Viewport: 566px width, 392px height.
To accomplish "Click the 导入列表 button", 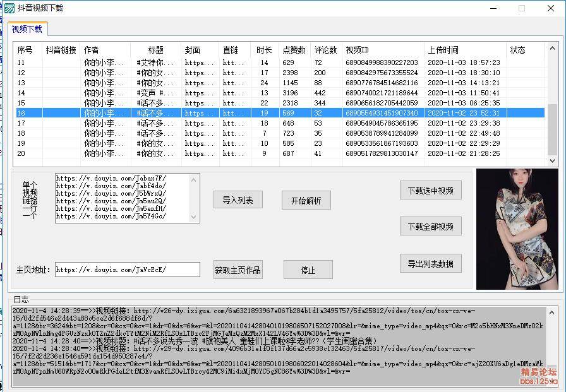I will pos(238,199).
